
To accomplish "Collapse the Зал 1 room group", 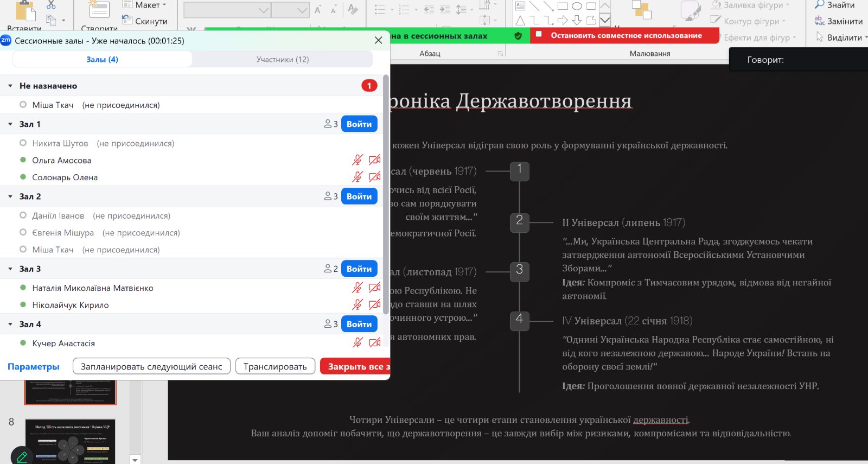I will point(10,124).
